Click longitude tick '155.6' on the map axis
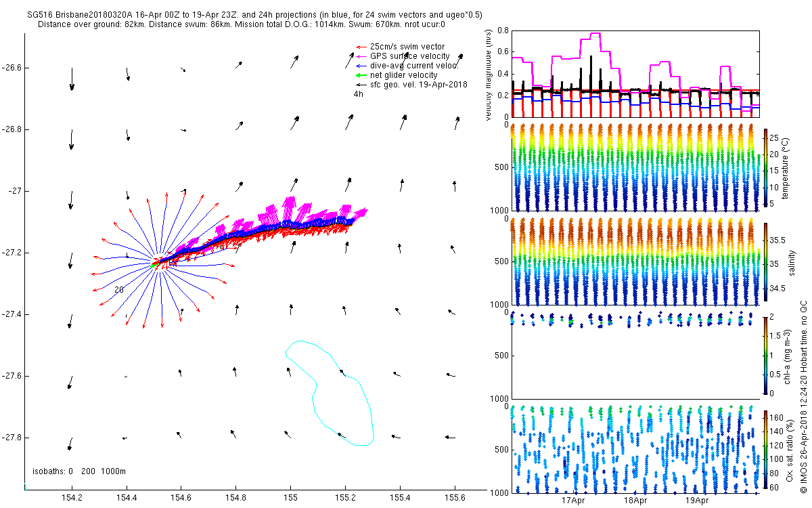This screenshot has height=508, width=812. pyautogui.click(x=455, y=498)
